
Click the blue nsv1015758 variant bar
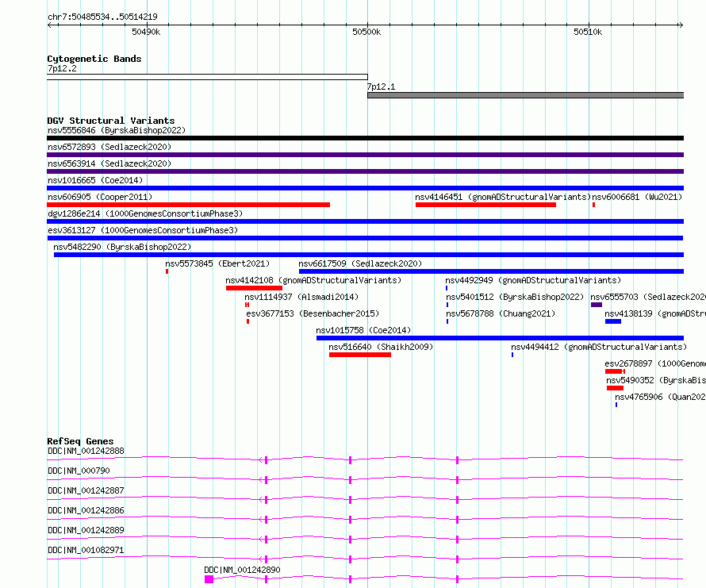coord(501,338)
